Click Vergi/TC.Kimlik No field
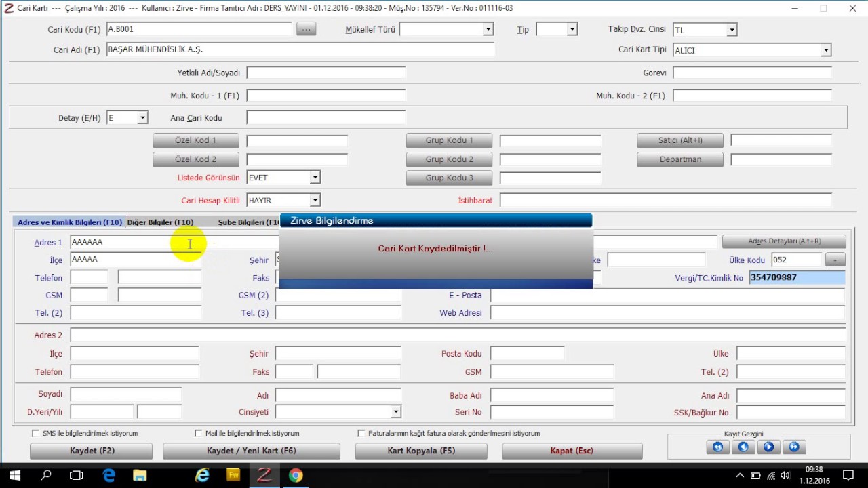This screenshot has width=868, height=488. (x=797, y=278)
